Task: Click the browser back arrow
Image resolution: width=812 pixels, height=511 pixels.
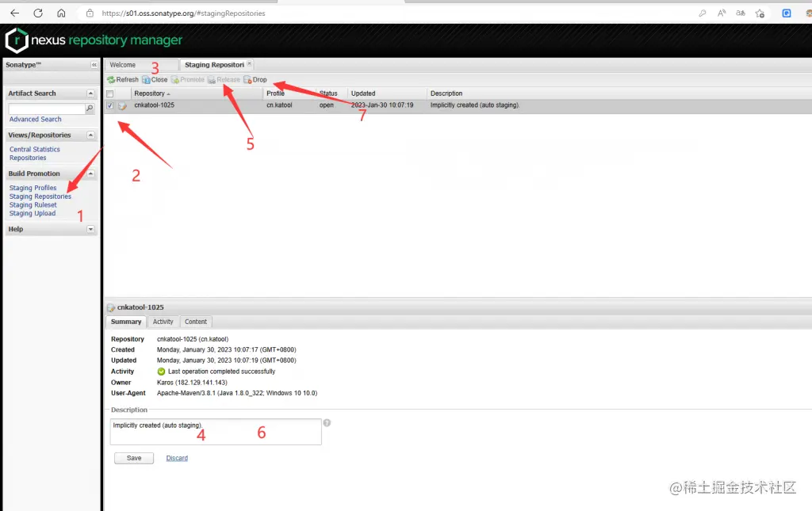Action: (x=14, y=13)
